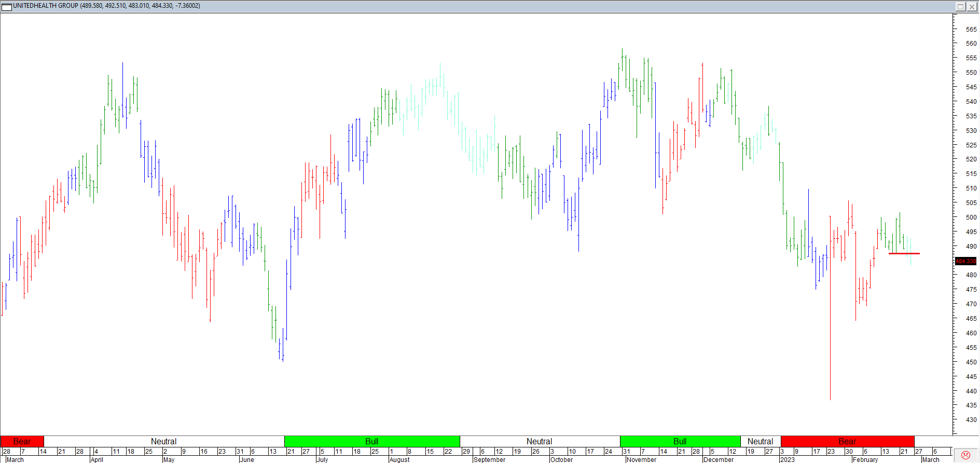The height and width of the screenshot is (463, 980).
Task: Select the first Bear ribbon segment at chart start
Action: (x=22, y=441)
